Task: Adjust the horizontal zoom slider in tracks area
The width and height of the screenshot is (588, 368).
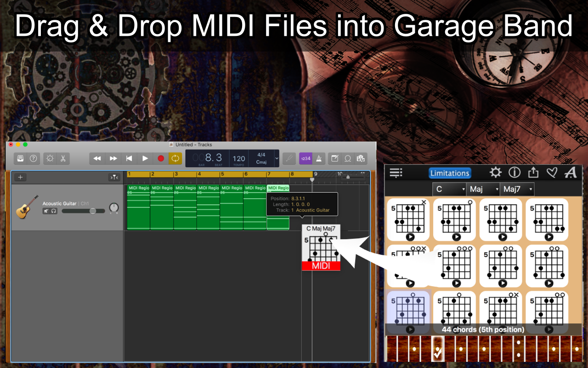Action: coord(353,177)
